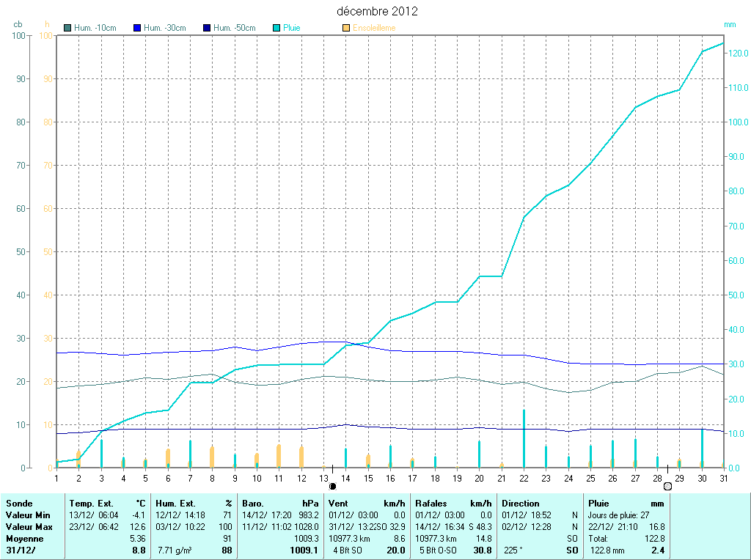Select the Ensoleillement legend label
751x560 pixels.
coord(374,28)
